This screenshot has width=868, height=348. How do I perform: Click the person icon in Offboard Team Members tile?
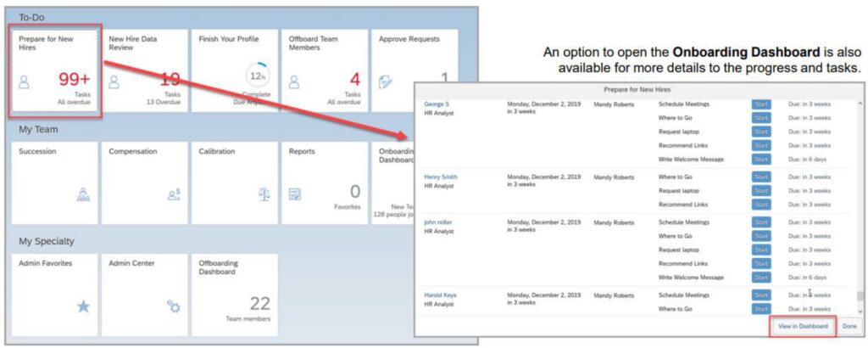click(x=294, y=82)
